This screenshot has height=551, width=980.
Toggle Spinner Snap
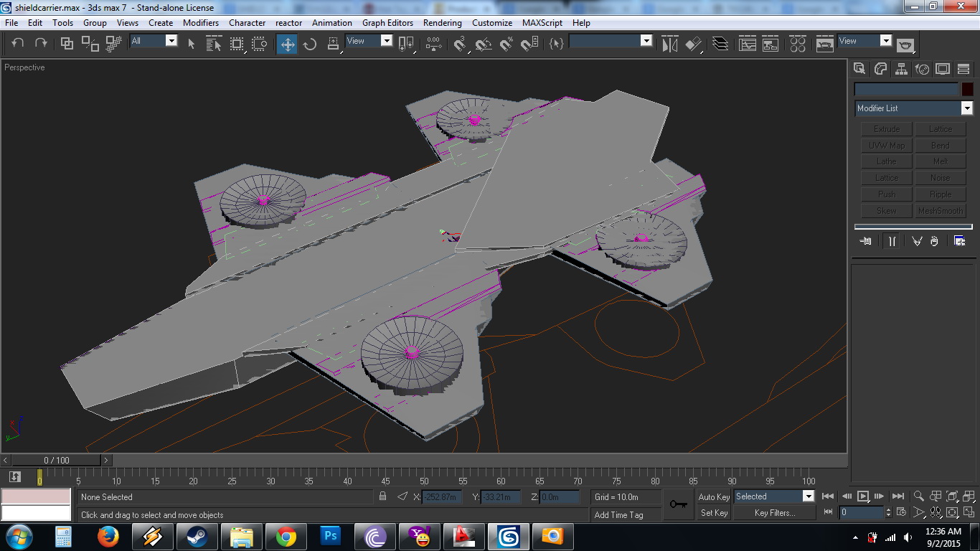[x=529, y=44]
